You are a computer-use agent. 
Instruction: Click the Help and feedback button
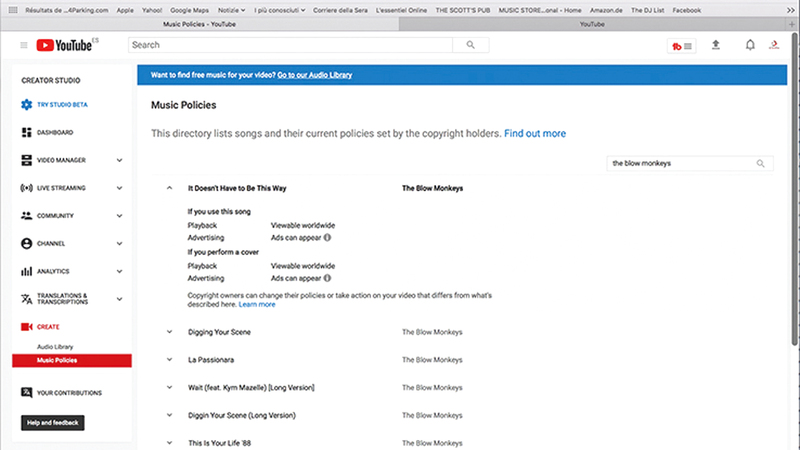coord(53,423)
